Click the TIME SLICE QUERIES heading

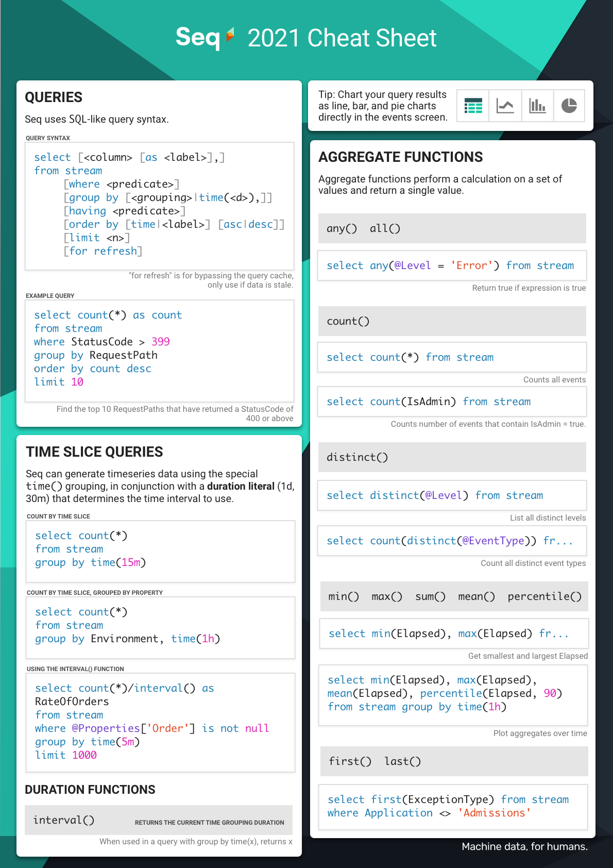click(x=94, y=452)
